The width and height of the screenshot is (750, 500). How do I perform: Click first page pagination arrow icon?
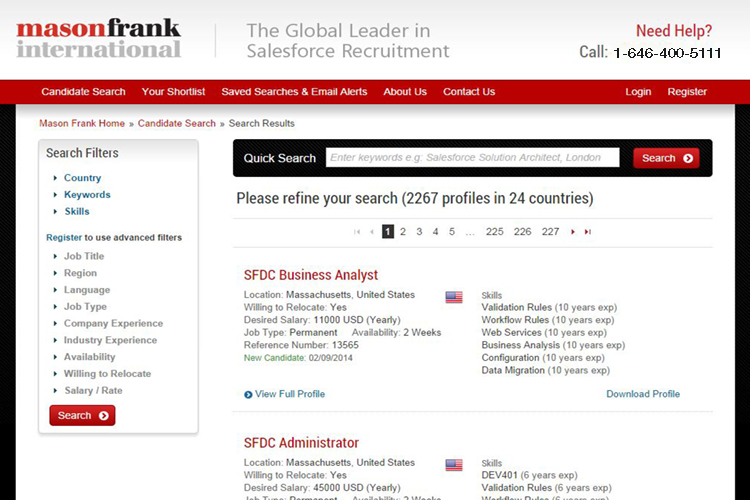click(x=357, y=232)
